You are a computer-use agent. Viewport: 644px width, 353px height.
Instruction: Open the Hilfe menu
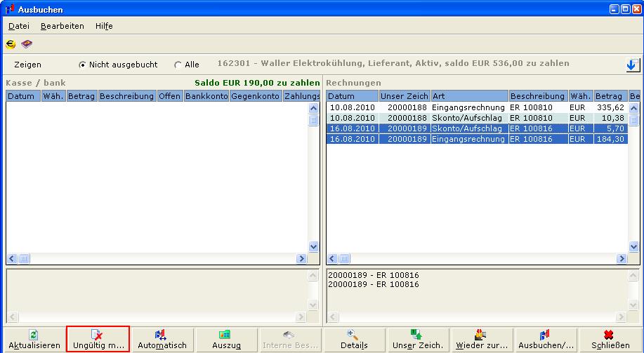click(104, 26)
